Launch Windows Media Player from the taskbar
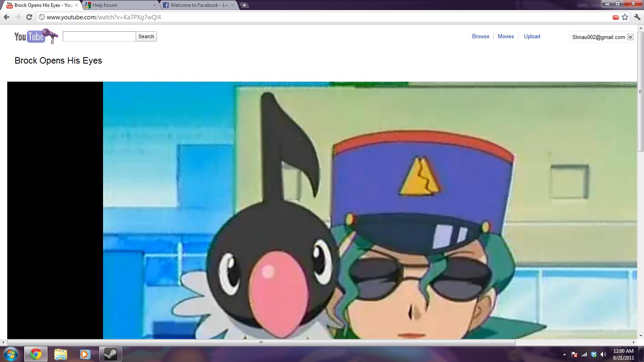This screenshot has height=362, width=644. (85, 354)
